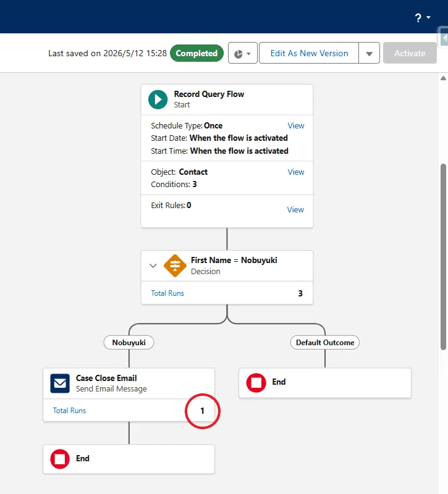Click Edit As New Version button
Screen dimensions: 448x494
coord(309,53)
